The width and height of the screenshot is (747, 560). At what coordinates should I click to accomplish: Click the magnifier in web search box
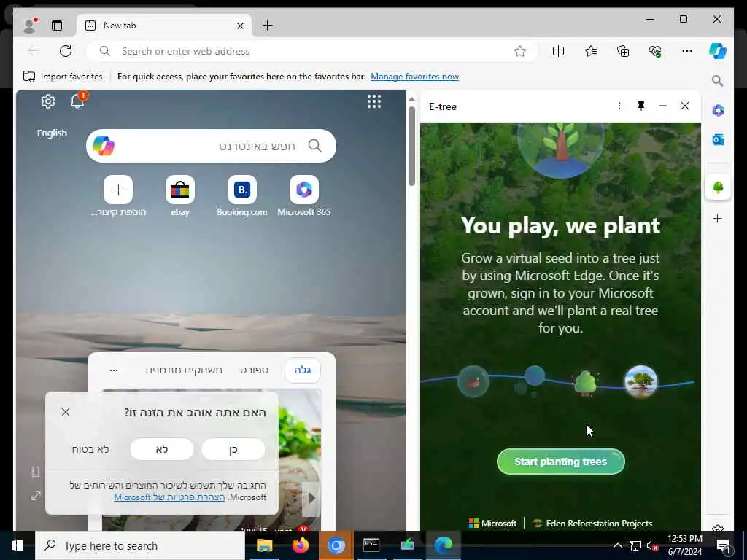click(x=315, y=146)
